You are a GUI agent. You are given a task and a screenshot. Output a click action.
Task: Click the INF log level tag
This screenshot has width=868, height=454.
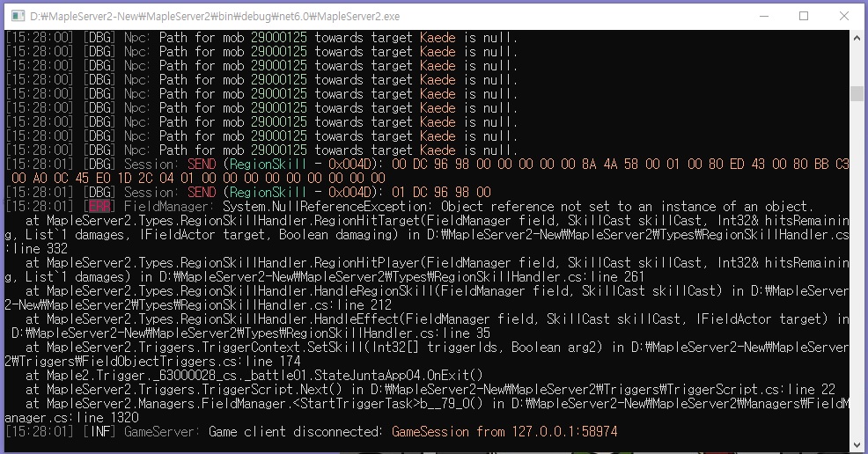click(x=99, y=431)
